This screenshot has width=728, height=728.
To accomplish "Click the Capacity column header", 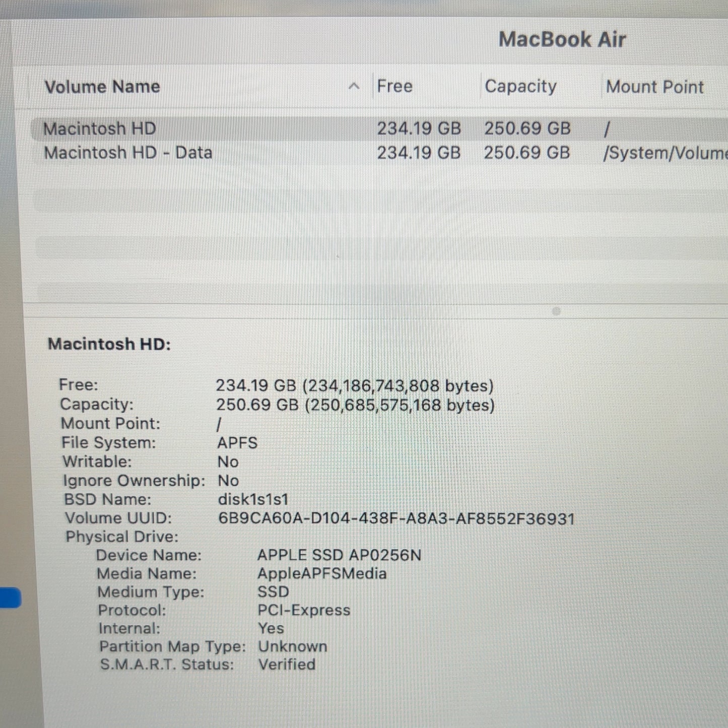I will (520, 87).
